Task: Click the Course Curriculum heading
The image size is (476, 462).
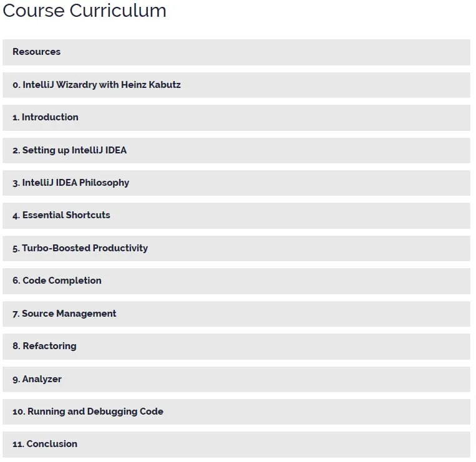Action: pyautogui.click(x=84, y=11)
